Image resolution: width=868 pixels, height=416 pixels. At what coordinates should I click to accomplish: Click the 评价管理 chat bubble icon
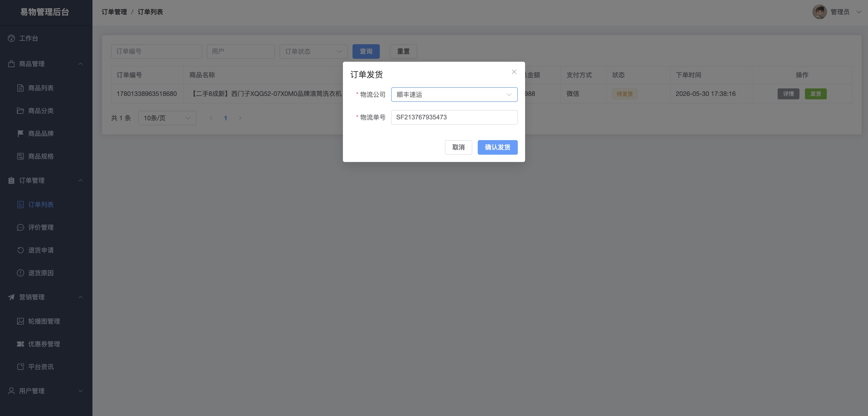pos(20,228)
